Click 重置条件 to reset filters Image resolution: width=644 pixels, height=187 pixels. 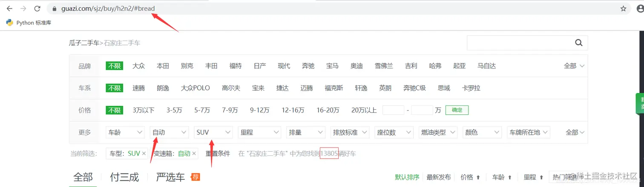(218, 154)
